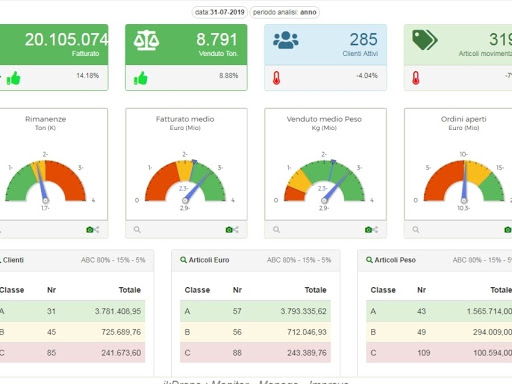Click the camera icon below Rimanenze gauge
This screenshot has height=384, width=512.
pos(90,230)
